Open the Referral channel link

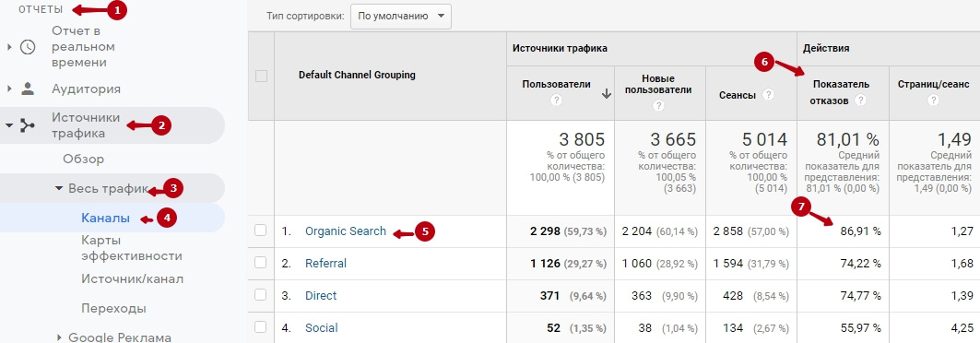click(325, 263)
